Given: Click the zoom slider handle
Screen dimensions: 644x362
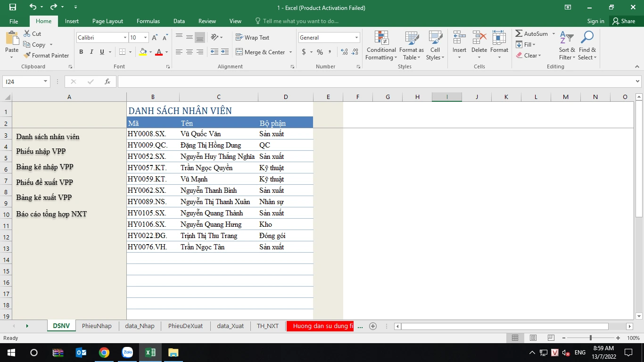Looking at the screenshot, I should point(591,338).
